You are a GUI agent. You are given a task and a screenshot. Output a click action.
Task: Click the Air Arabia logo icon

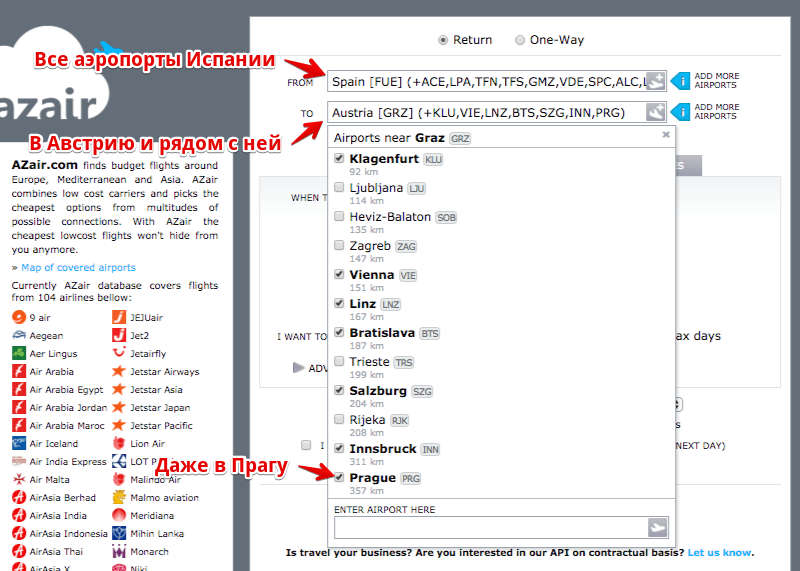pyautogui.click(x=19, y=371)
